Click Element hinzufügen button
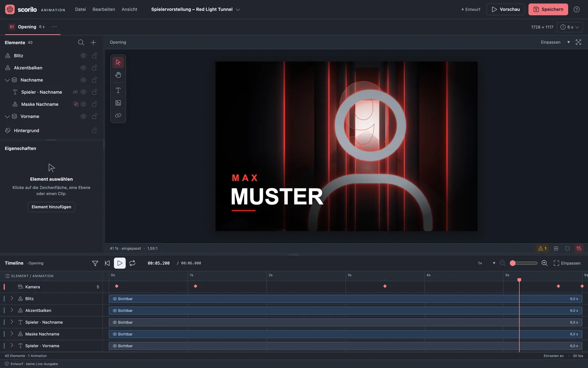The height and width of the screenshot is (368, 588). click(51, 207)
